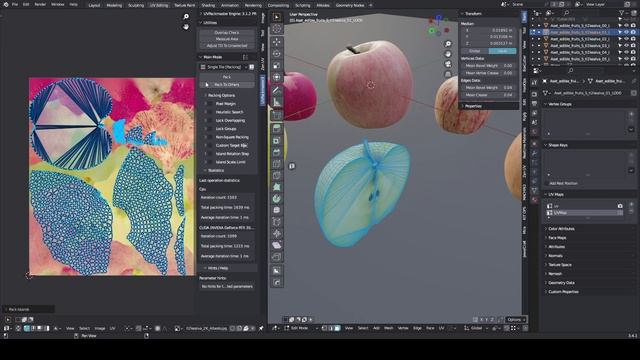Click the 3D viewport zoom magnifier icon
The width and height of the screenshot is (640, 360).
pos(448,44)
